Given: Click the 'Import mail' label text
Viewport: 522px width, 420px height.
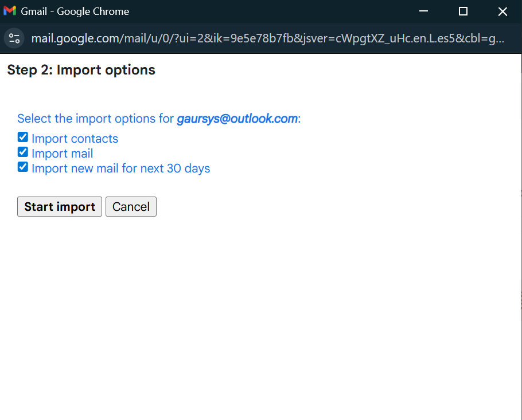Looking at the screenshot, I should pyautogui.click(x=63, y=154).
